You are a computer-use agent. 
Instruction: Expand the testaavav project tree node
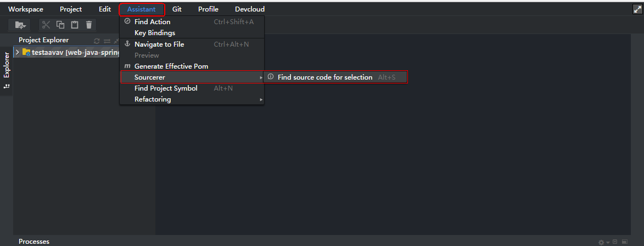tap(18, 52)
